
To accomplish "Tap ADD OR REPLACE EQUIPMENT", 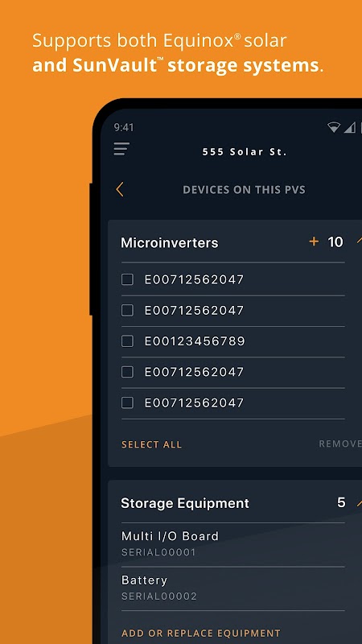I will 201,633.
